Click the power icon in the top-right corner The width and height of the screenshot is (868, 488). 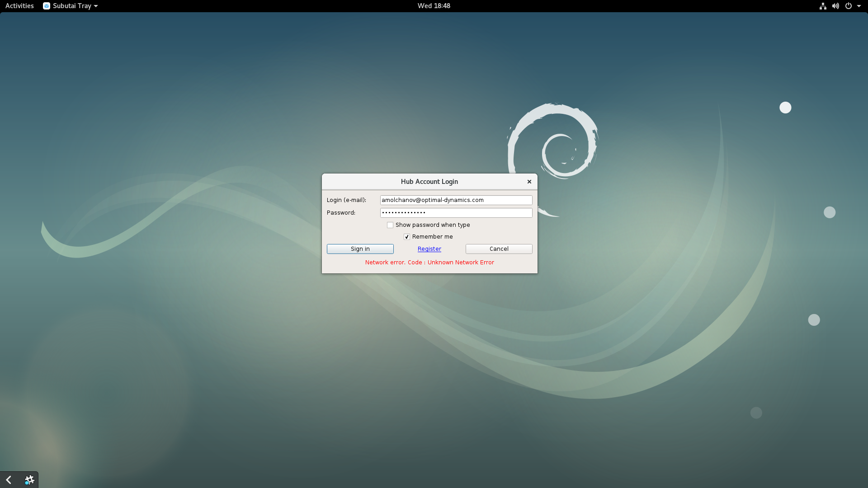[x=849, y=6]
